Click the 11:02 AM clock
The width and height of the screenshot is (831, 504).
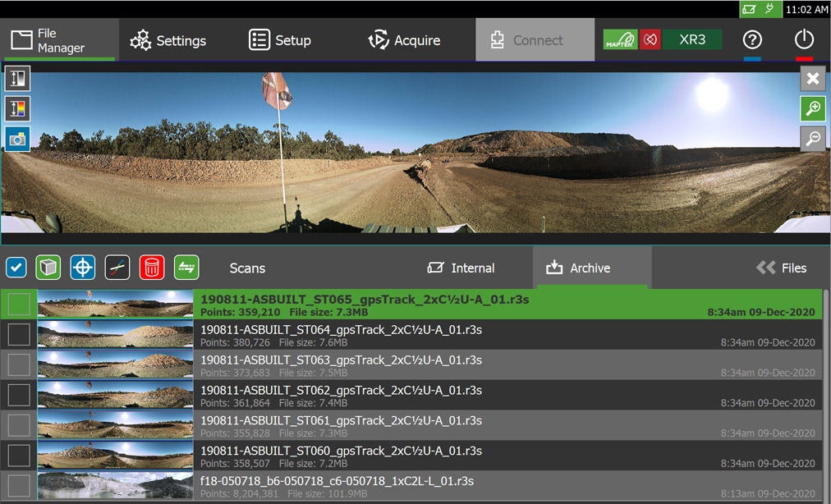point(806,9)
